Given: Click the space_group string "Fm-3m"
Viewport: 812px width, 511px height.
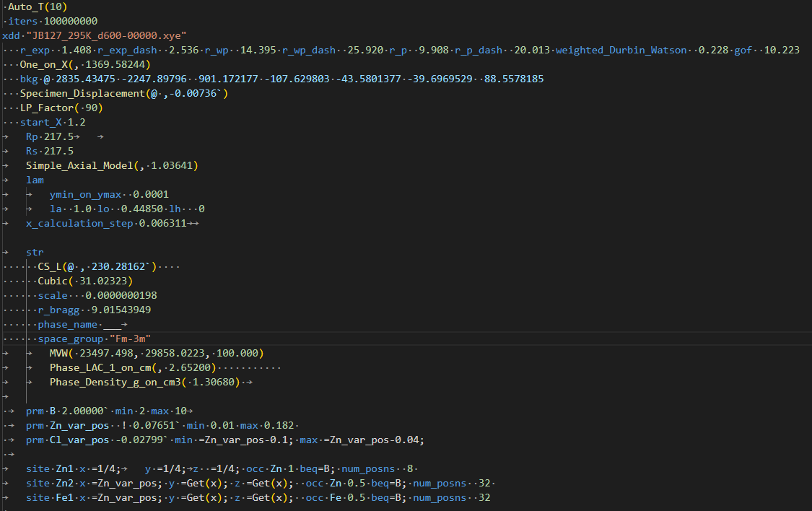Looking at the screenshot, I should 130,339.
